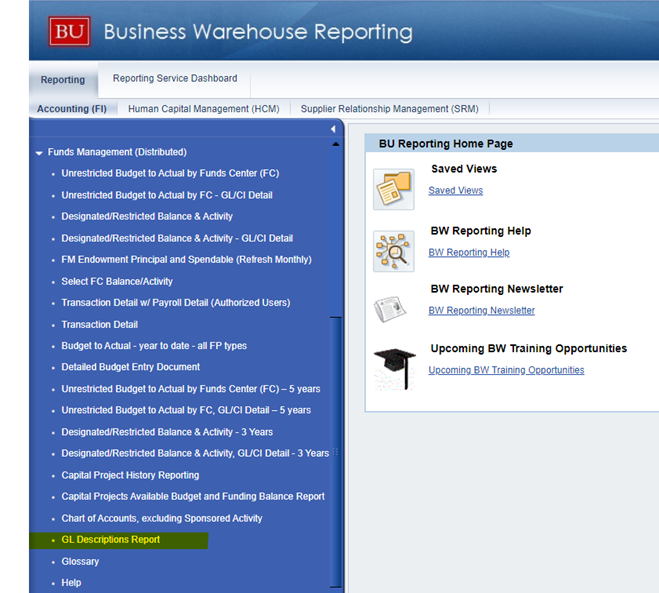Click the dotted panel resize handle
Image resolution: width=659 pixels, height=593 pixels.
(335, 452)
